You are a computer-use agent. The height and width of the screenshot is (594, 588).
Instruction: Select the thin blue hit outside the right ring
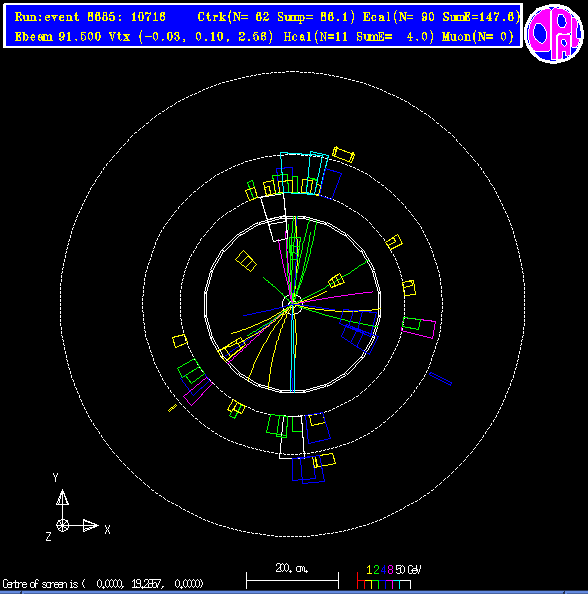[440, 379]
